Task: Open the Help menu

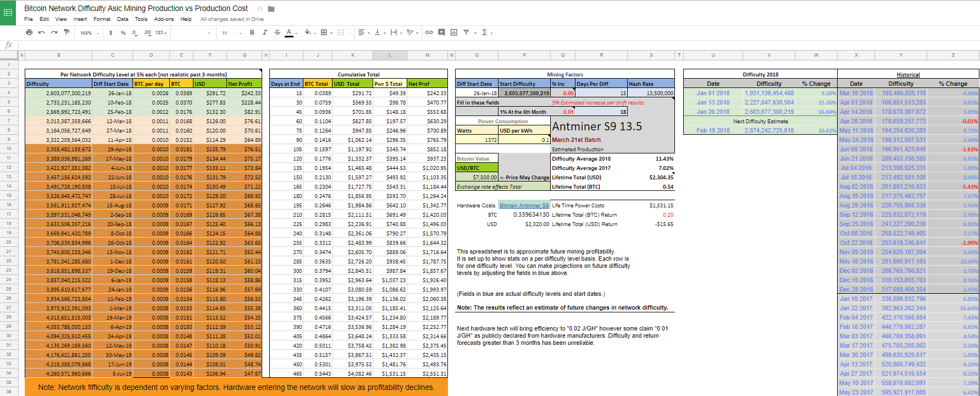Action: (x=186, y=19)
